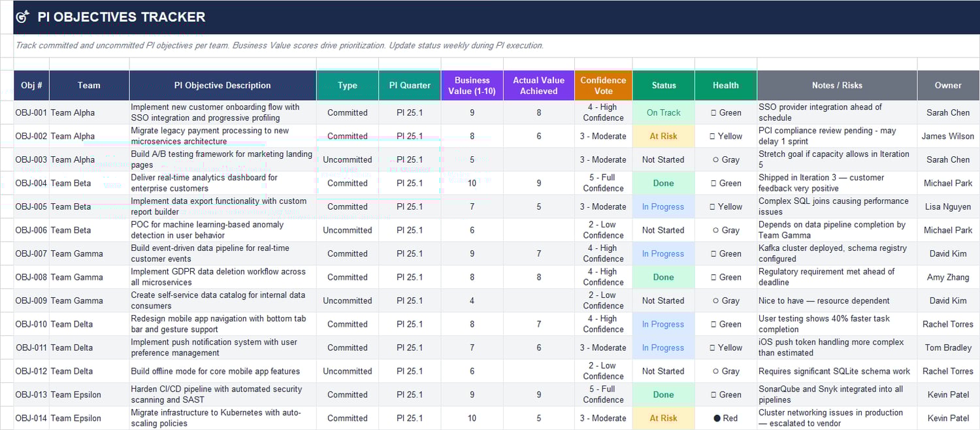Select the Team column header
980x430 pixels.
[89, 85]
